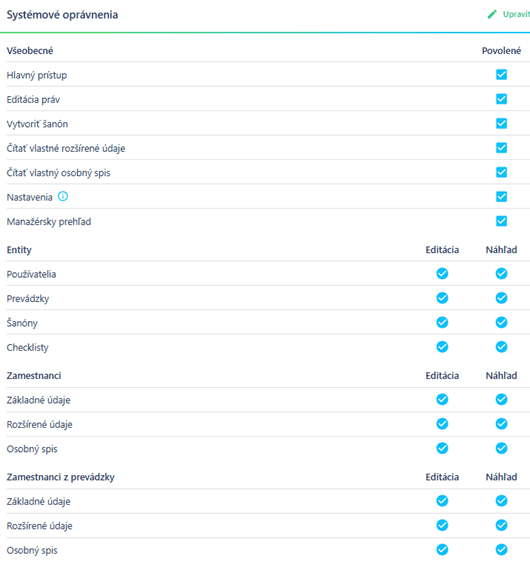Click Editácia check for Zamestnanci z prevádzky Osobný spis
530x564 pixels.
click(442, 550)
